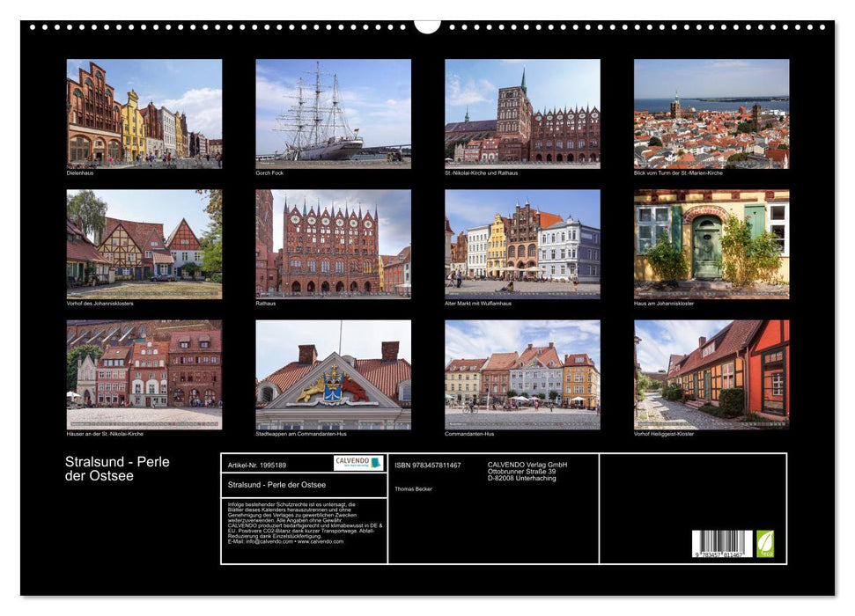Screen dimensions: 855x616
Task: Click the author name Thomas Becker
Action: pyautogui.click(x=414, y=489)
